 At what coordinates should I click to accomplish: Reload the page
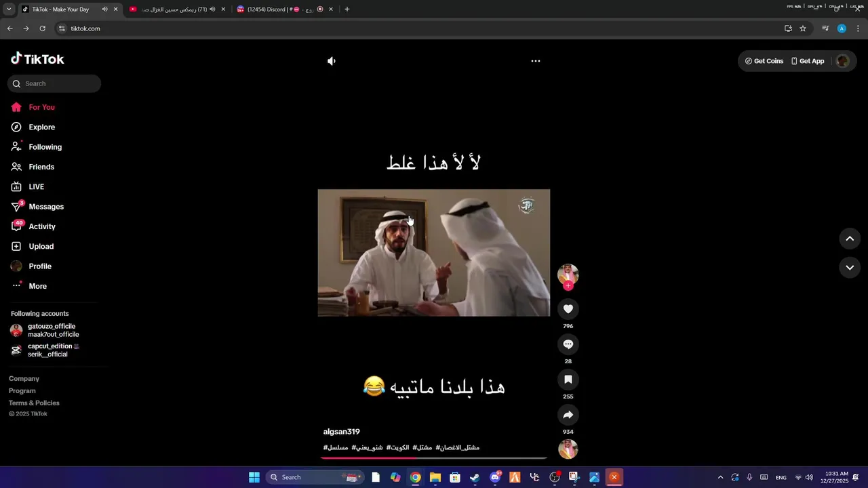[42, 28]
